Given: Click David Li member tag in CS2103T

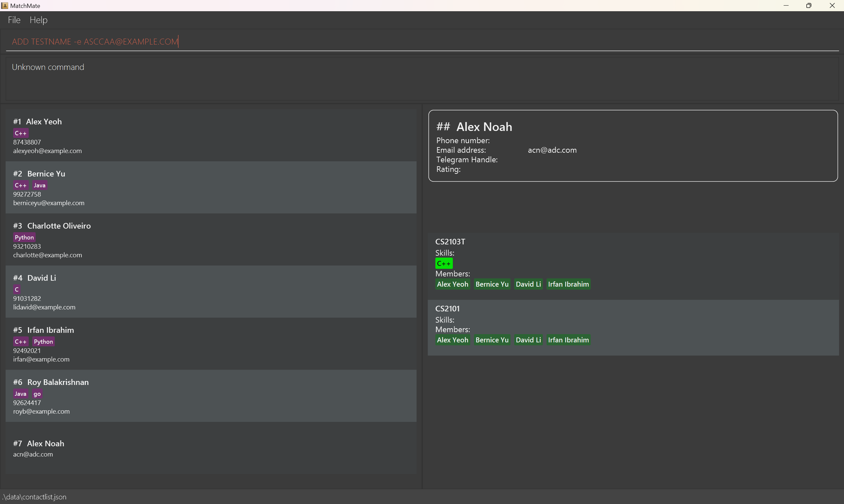Looking at the screenshot, I should coord(529,284).
